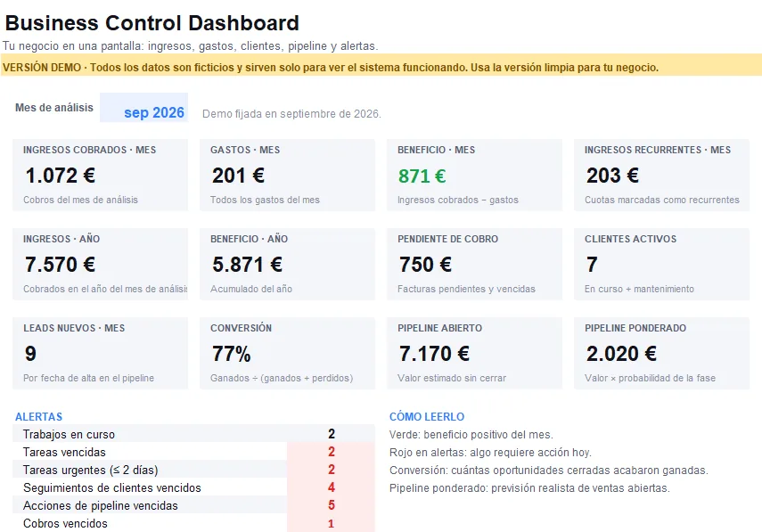Select the '77%' conversión value
762x532 pixels.
click(x=232, y=353)
